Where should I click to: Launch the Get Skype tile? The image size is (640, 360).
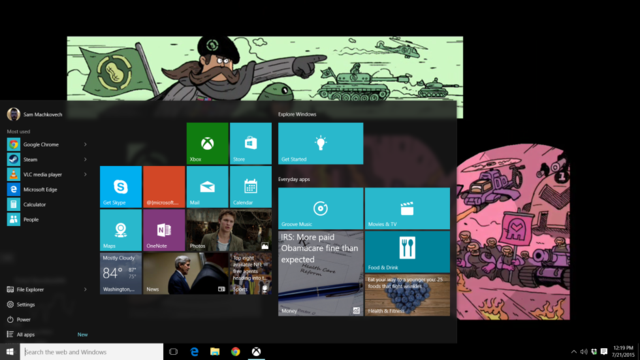pyautogui.click(x=121, y=187)
